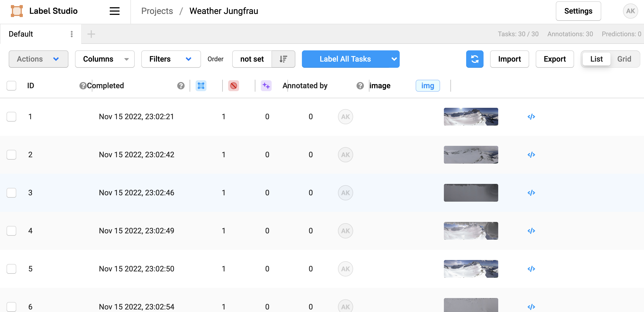
Task: Click the Import button
Action: coord(509,59)
